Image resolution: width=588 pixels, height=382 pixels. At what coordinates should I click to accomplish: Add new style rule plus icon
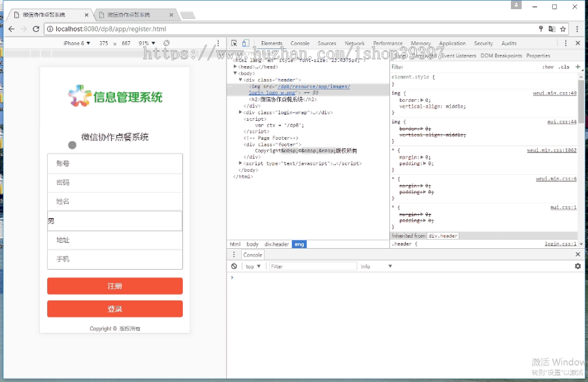point(578,67)
